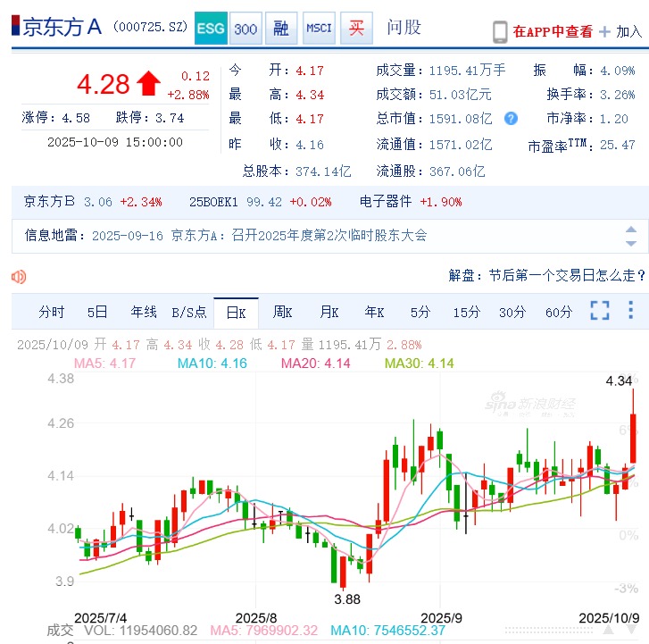Screen dimensions: 649x644
Task: Switch to the 5日 chart tab
Action: [x=97, y=312]
